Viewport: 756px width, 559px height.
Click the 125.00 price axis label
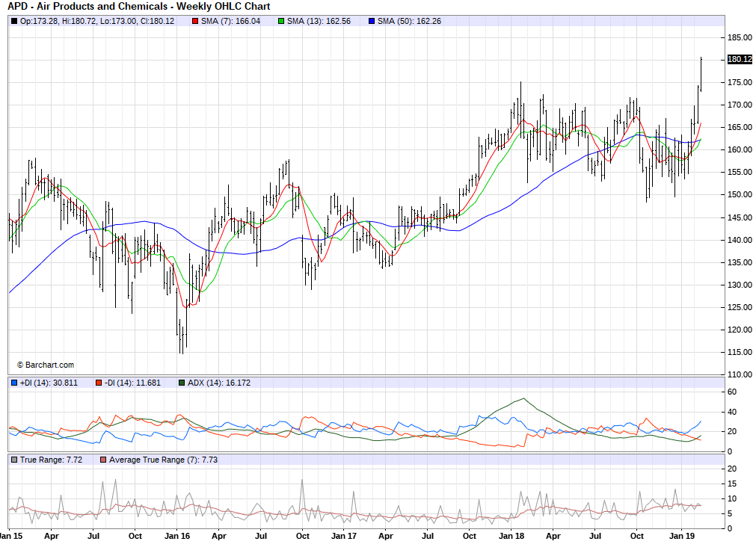tap(740, 307)
